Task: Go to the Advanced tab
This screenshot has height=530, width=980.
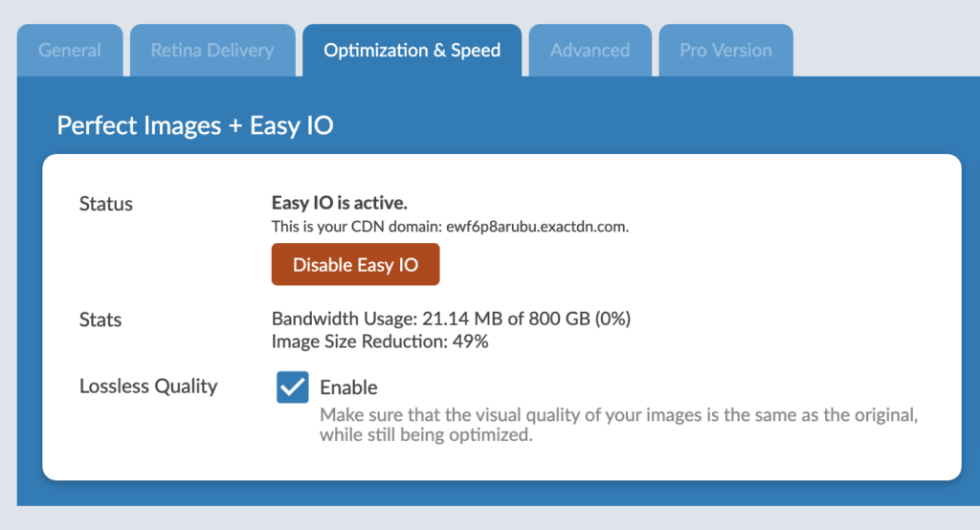Action: pos(590,51)
